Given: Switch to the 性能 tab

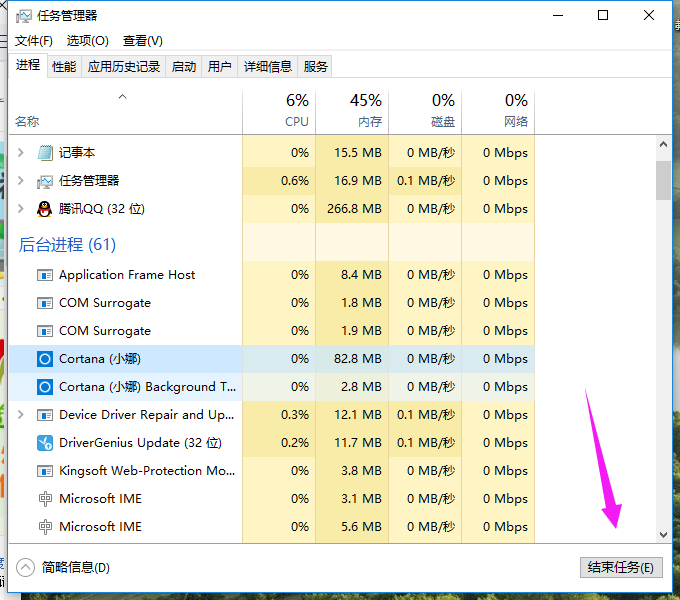Looking at the screenshot, I should pyautogui.click(x=64, y=67).
